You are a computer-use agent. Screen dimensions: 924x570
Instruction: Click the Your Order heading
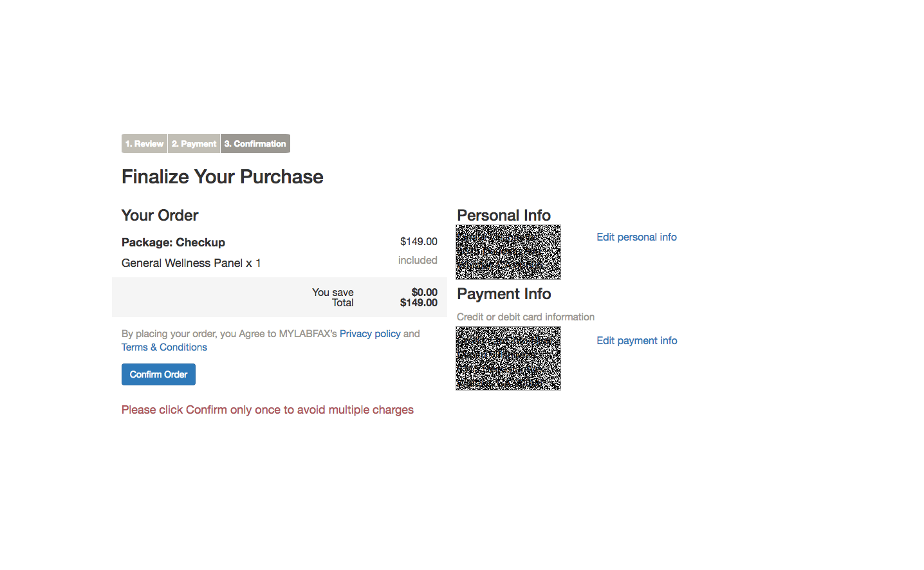click(160, 216)
